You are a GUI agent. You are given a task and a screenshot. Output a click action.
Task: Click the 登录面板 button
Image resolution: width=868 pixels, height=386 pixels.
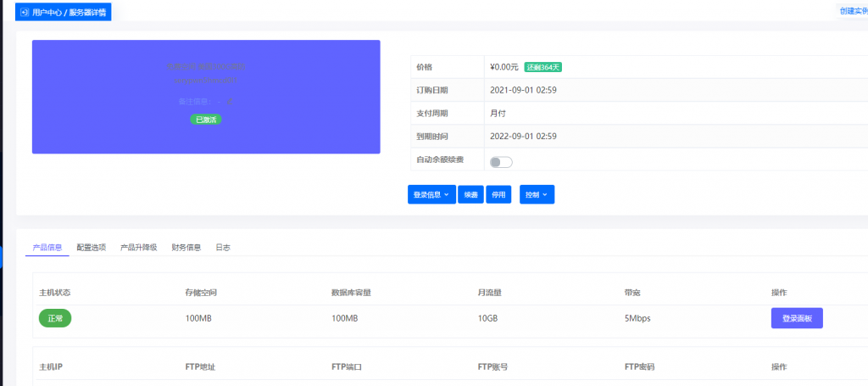point(796,318)
